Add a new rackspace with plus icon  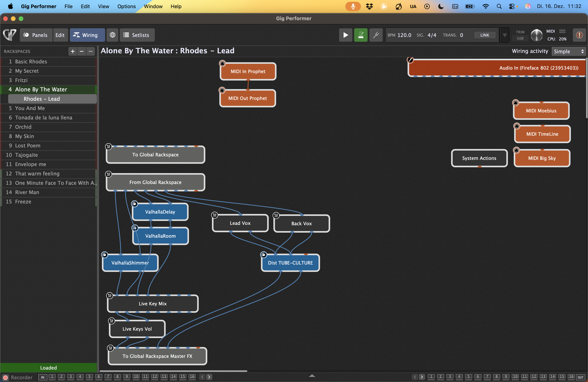(x=73, y=51)
